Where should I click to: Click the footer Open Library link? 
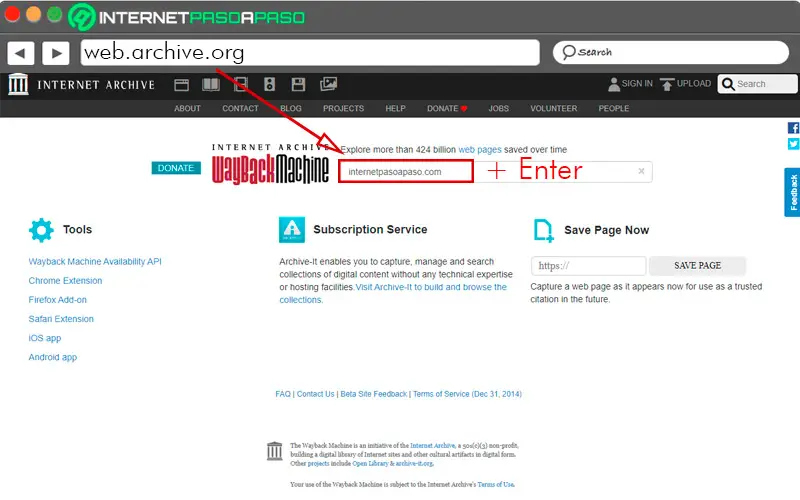370,463
